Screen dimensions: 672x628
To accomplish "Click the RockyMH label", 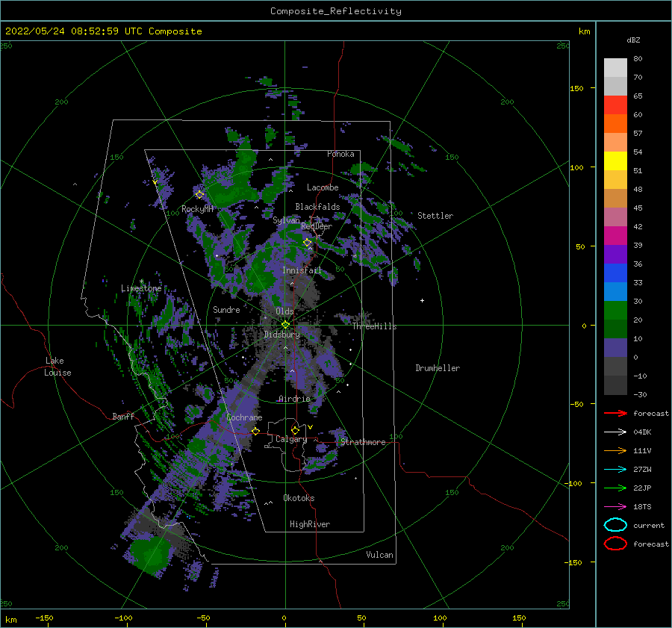I will 197,209.
